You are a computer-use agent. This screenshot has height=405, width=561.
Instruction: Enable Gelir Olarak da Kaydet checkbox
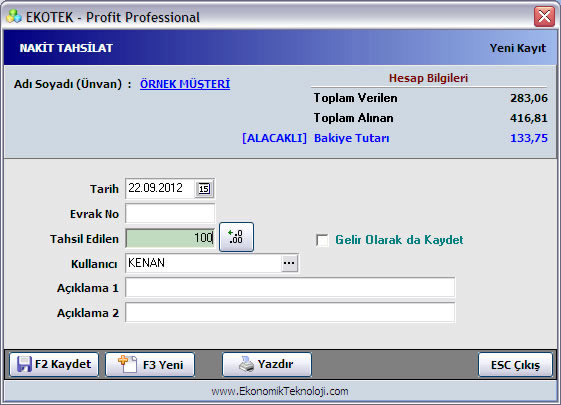(322, 240)
